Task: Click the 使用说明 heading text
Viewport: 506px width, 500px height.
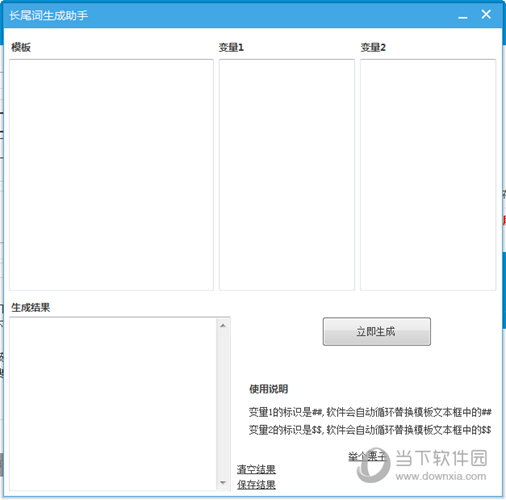Action: 268,389
